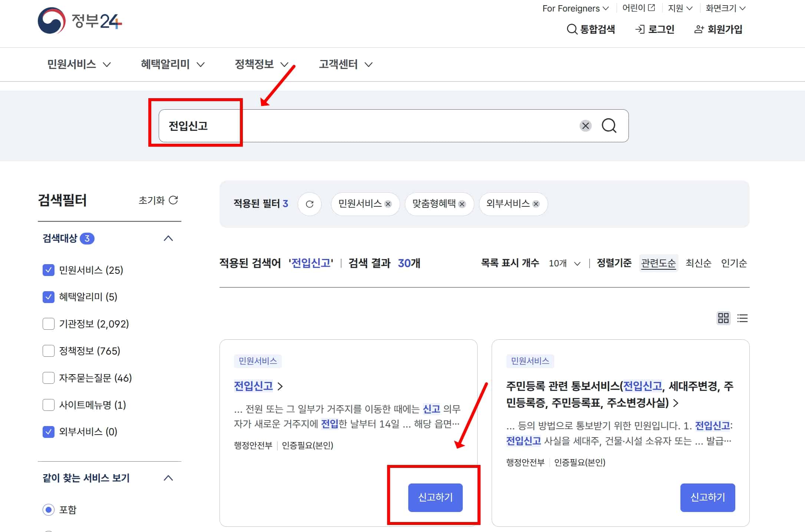Screen dimensions: 805x532
Task: Click the 어린이 link
Action: coord(639,8)
